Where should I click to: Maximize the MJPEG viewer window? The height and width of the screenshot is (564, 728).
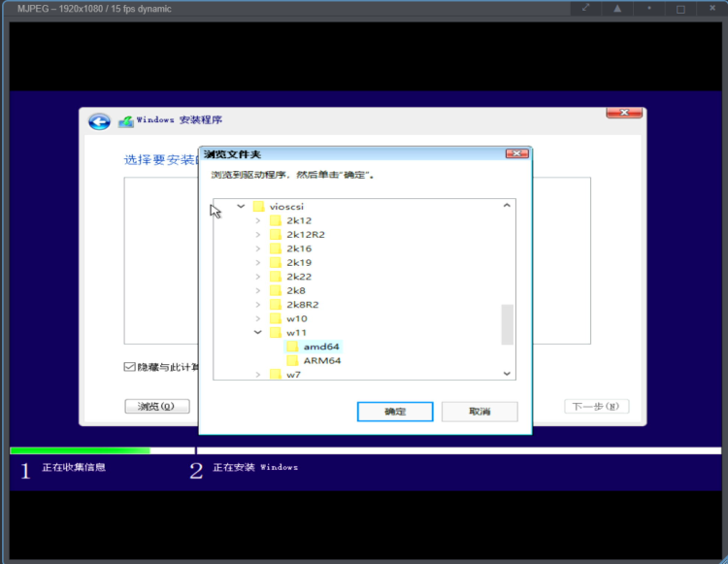click(x=680, y=9)
